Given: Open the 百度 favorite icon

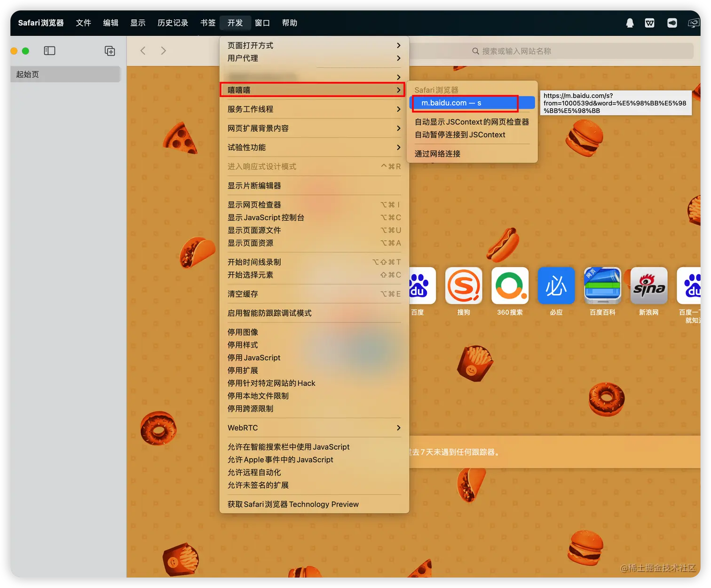Looking at the screenshot, I should pyautogui.click(x=422, y=286).
